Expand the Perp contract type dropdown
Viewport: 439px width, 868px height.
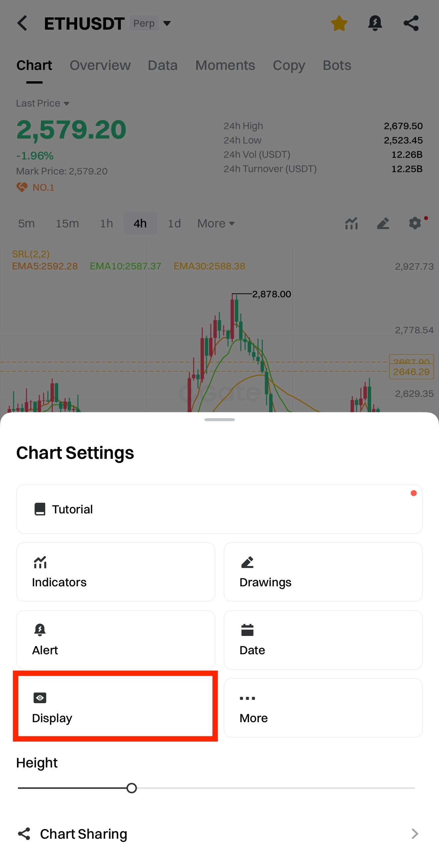167,23
